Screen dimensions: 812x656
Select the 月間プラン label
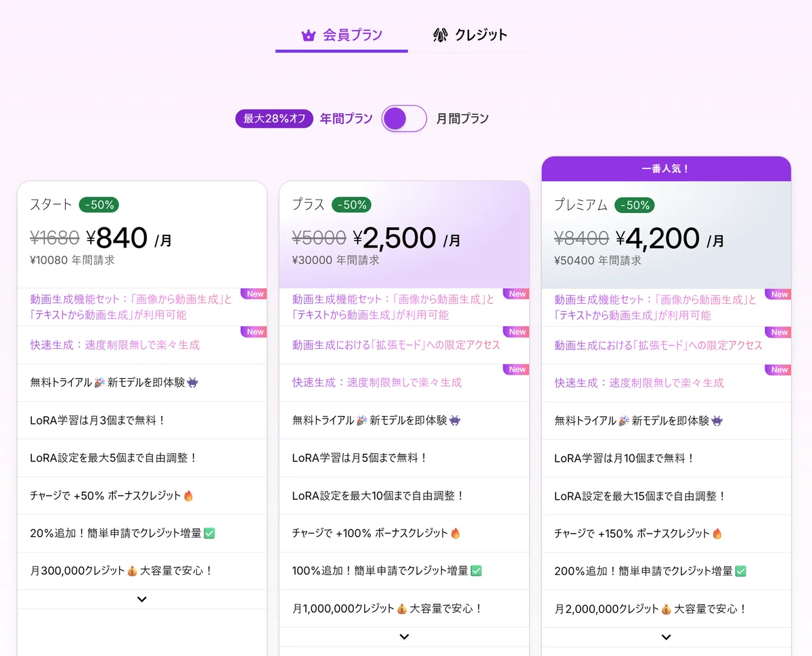[462, 118]
